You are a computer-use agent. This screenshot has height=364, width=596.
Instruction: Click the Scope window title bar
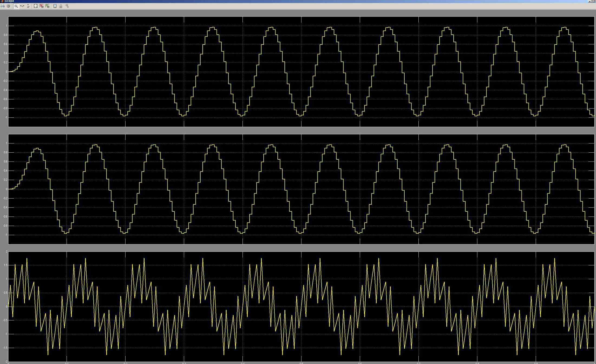[x=298, y=1]
